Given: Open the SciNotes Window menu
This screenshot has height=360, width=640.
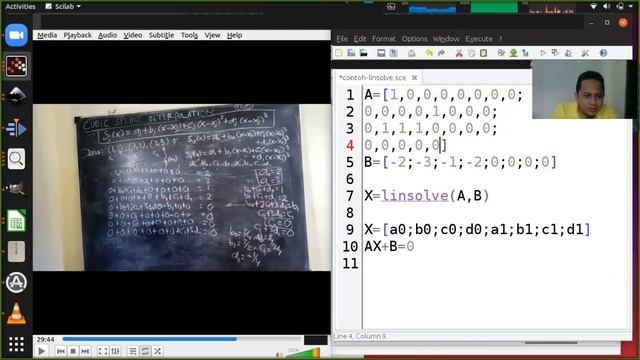Looking at the screenshot, I should click(x=446, y=39).
